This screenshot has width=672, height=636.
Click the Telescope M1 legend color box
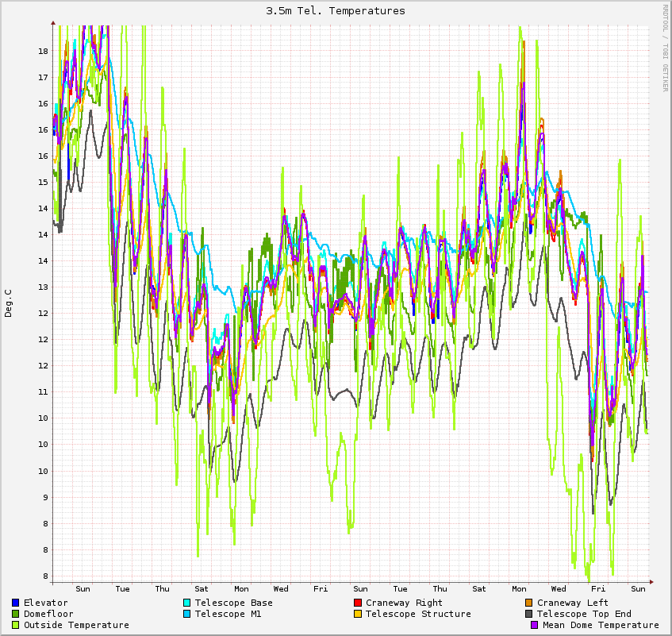[186, 614]
